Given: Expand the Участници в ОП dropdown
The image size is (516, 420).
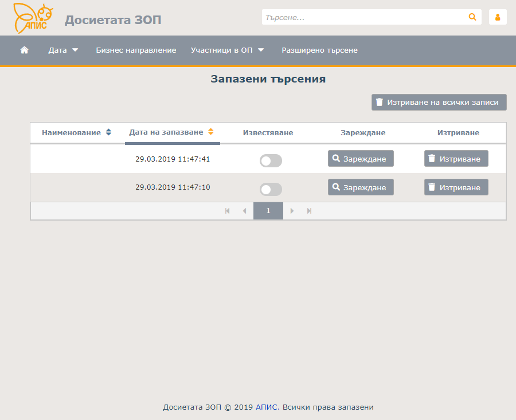Looking at the screenshot, I should [228, 50].
